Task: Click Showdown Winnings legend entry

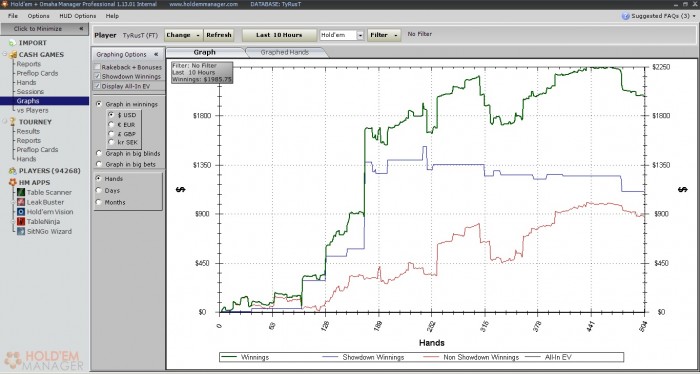Action: point(362,357)
